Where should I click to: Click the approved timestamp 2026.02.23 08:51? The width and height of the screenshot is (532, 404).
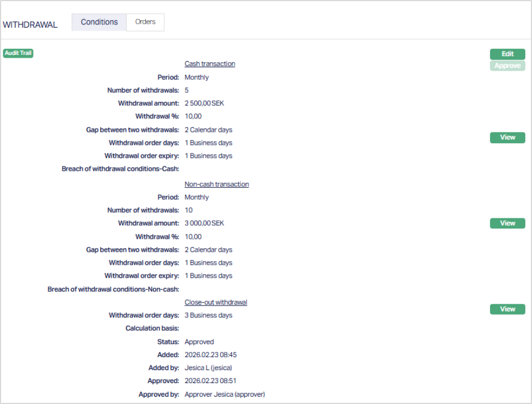pyautogui.click(x=211, y=381)
